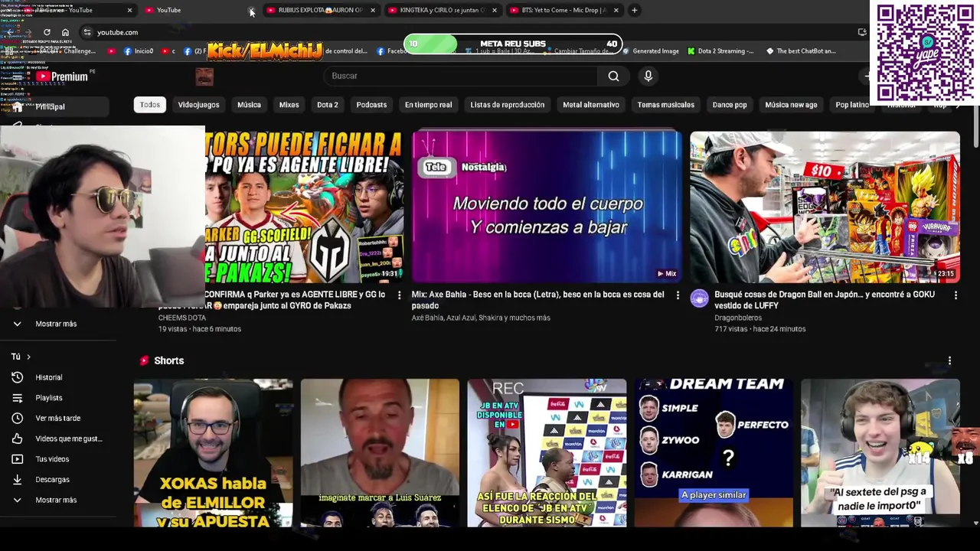Open options menu for Axe Bahia mix

coord(678,295)
